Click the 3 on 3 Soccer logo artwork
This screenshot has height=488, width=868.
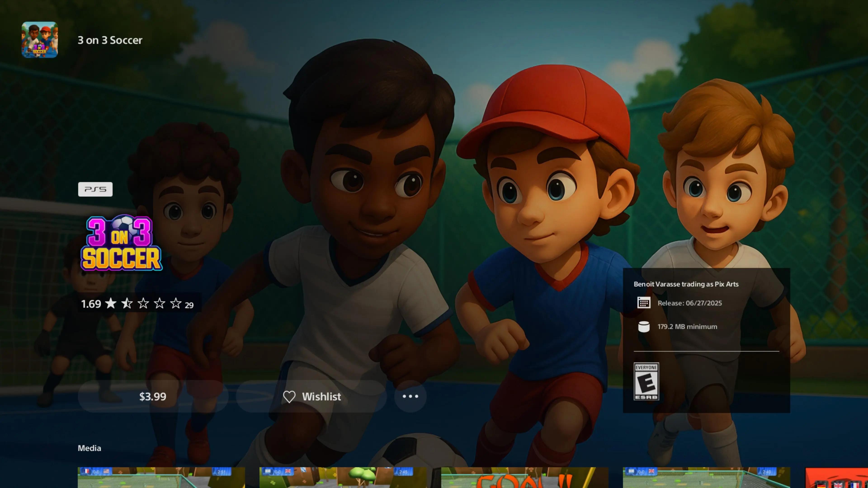[x=121, y=242]
